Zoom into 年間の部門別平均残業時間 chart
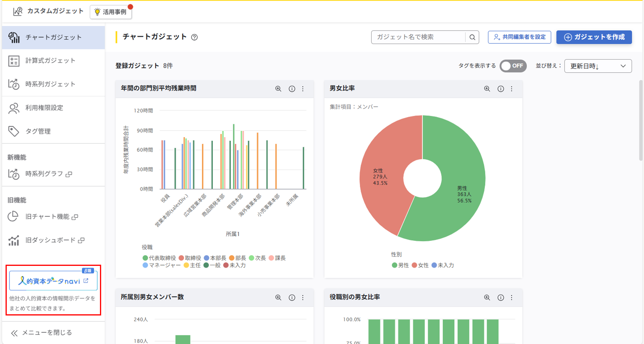644x344 pixels. tap(278, 89)
